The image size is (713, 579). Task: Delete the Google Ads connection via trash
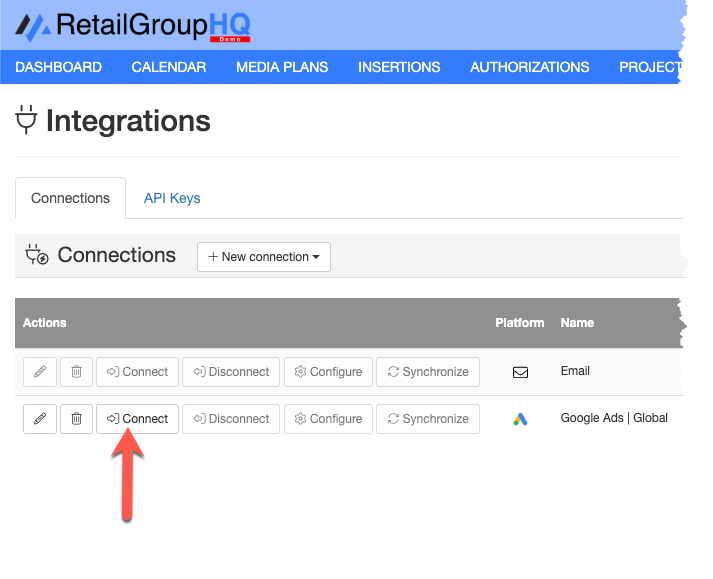76,419
